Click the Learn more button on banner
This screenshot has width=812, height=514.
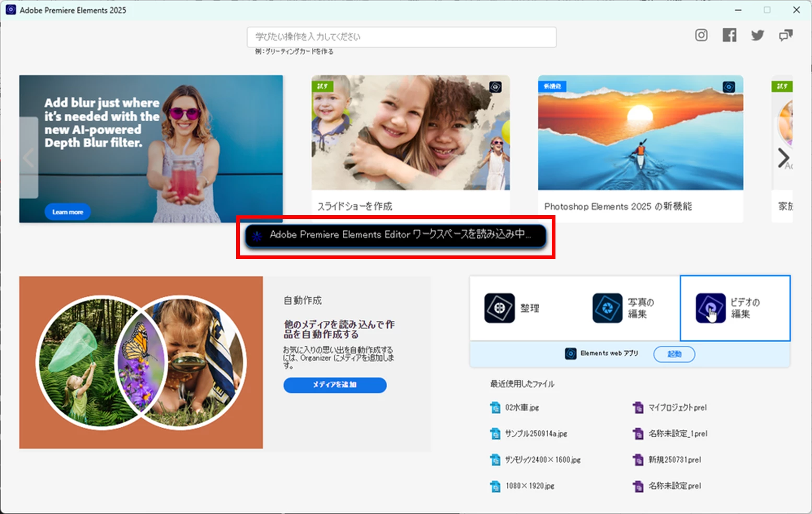(x=67, y=212)
